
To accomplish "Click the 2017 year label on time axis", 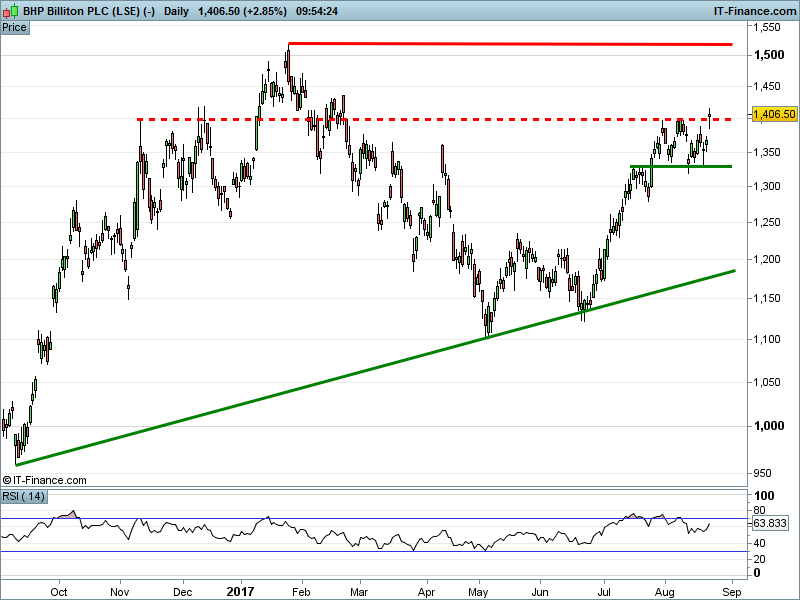I will [x=240, y=591].
